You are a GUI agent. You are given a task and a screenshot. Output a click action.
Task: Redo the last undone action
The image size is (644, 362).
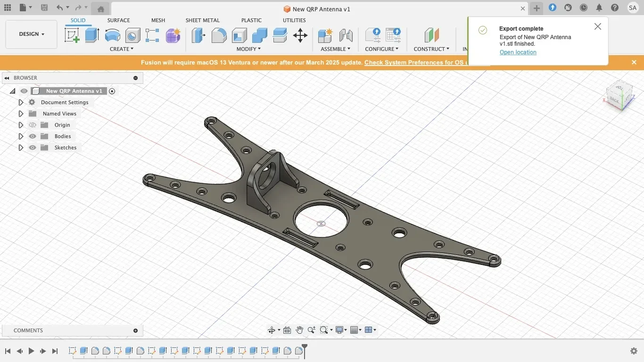click(78, 8)
